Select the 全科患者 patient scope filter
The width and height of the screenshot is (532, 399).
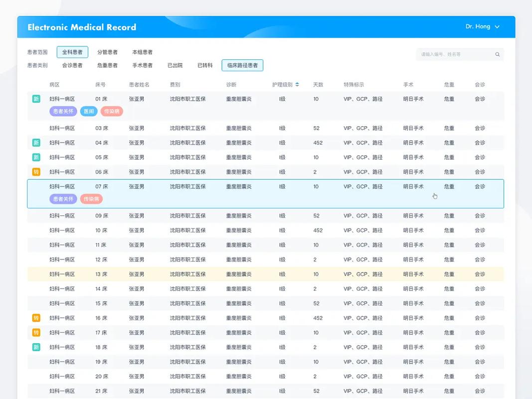(x=72, y=52)
